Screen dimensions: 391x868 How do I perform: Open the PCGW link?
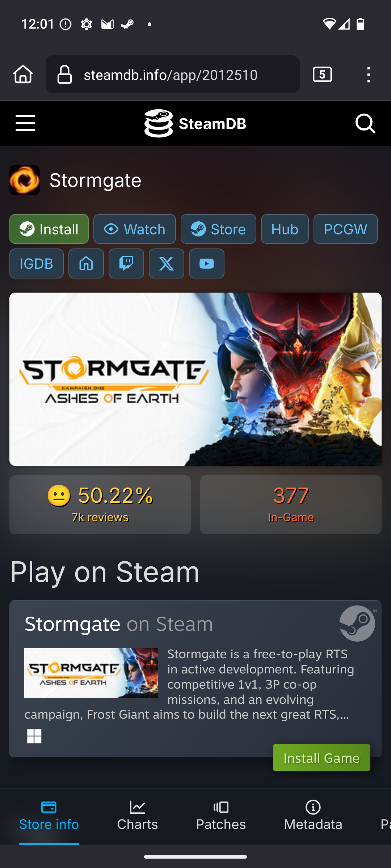(346, 229)
